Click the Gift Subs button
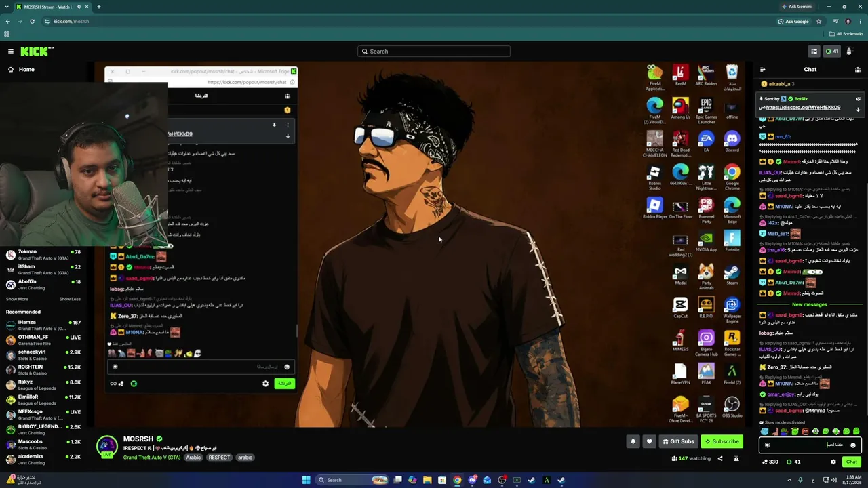The image size is (868, 488). (678, 441)
